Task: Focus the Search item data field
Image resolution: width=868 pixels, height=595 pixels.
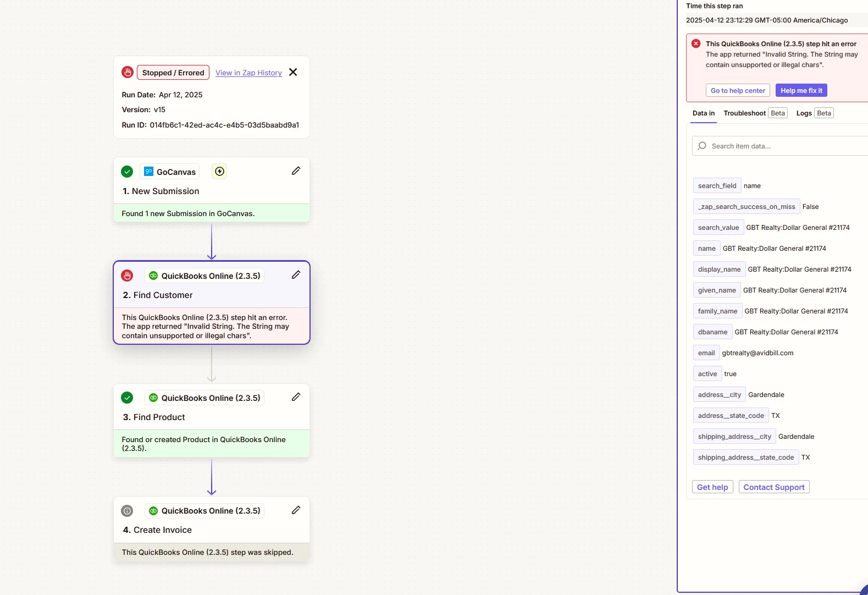Action: pyautogui.click(x=781, y=146)
